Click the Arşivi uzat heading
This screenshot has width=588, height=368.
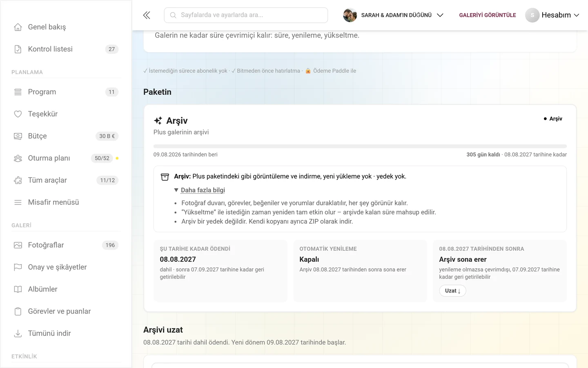(163, 330)
